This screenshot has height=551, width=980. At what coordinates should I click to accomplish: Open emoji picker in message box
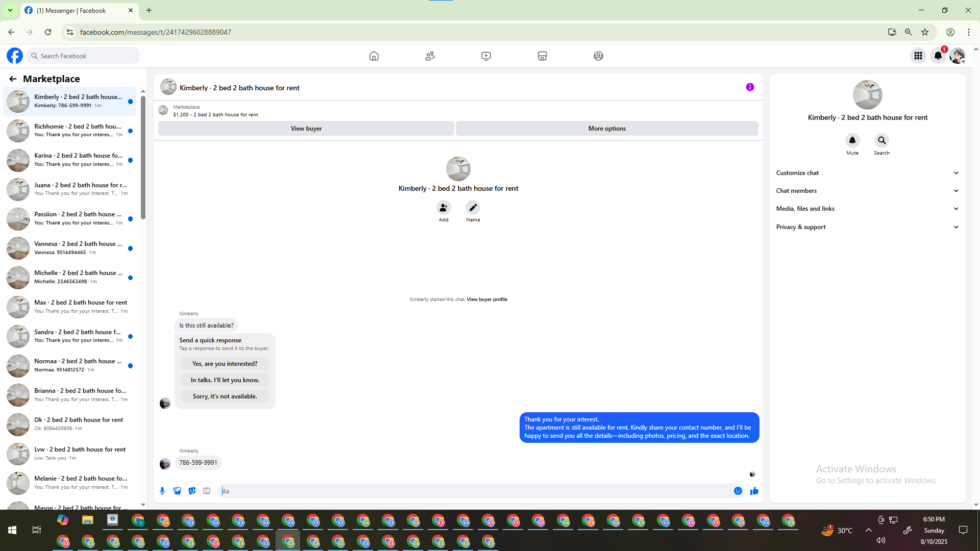click(738, 491)
